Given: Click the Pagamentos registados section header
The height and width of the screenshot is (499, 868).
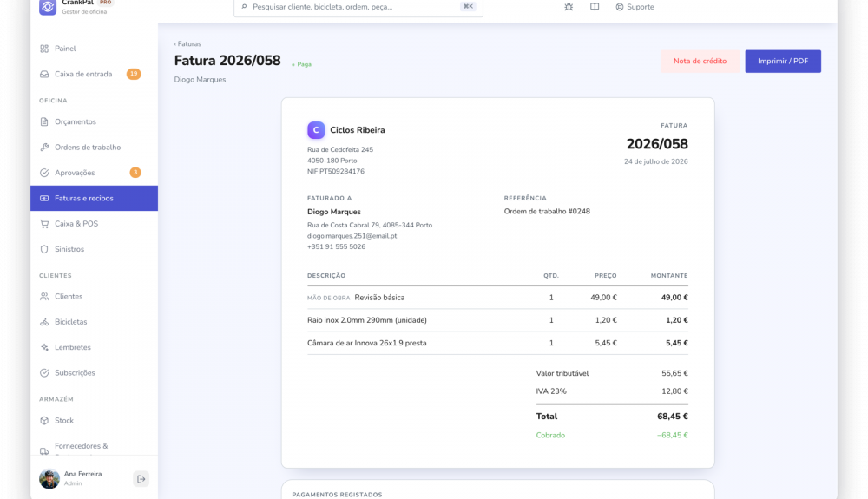Looking at the screenshot, I should tap(337, 495).
